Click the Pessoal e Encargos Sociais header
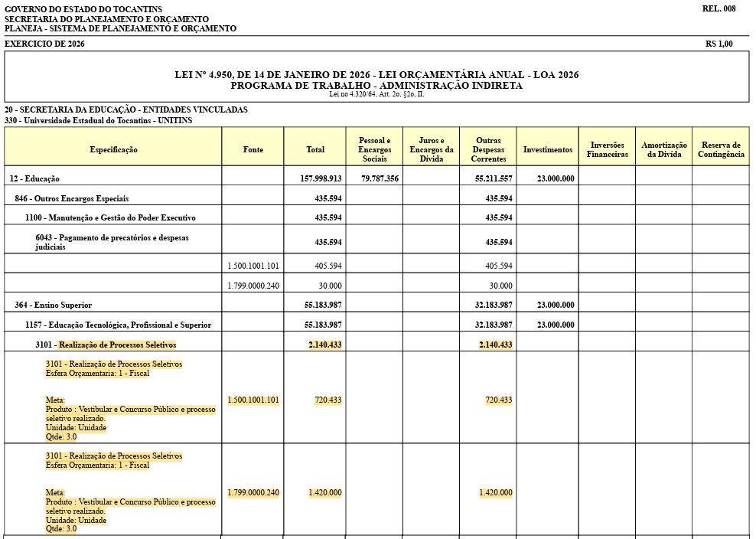This screenshot has height=539, width=756. coord(374,149)
